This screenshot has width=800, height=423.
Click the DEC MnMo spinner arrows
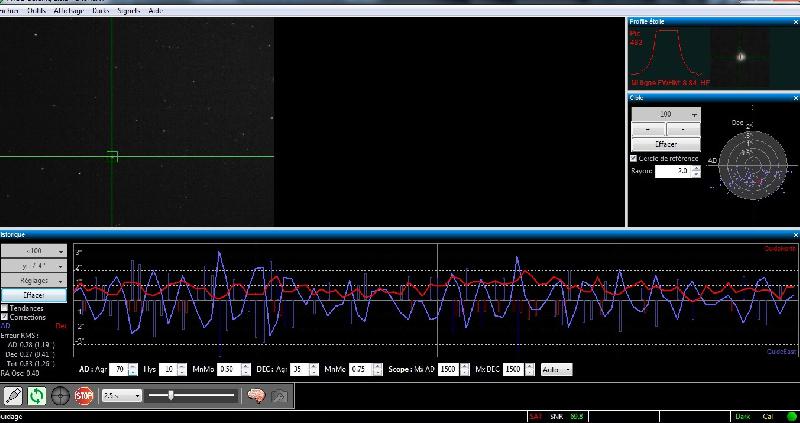point(378,369)
